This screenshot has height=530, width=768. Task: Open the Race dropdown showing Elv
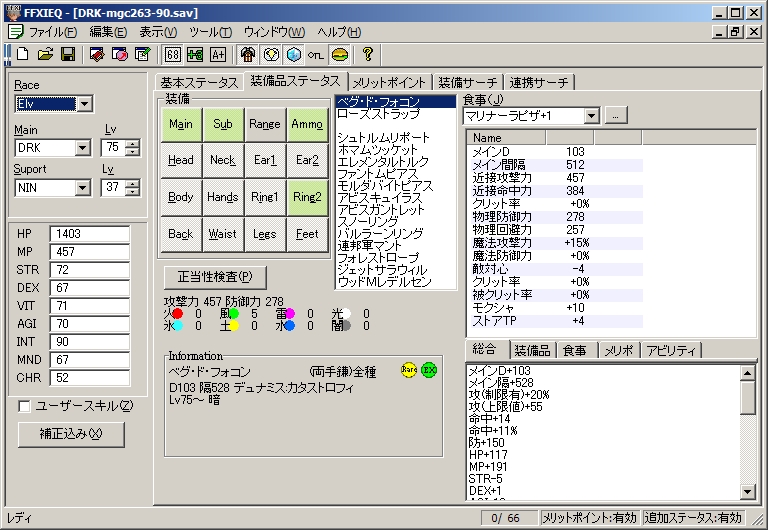(84, 104)
